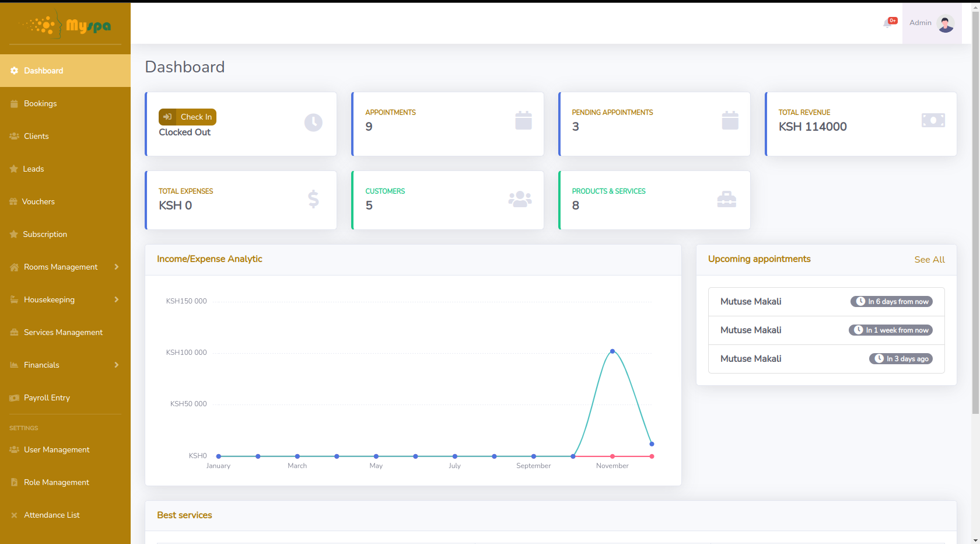The height and width of the screenshot is (544, 980).
Task: Open Payroll Entry in sidebar
Action: point(47,397)
